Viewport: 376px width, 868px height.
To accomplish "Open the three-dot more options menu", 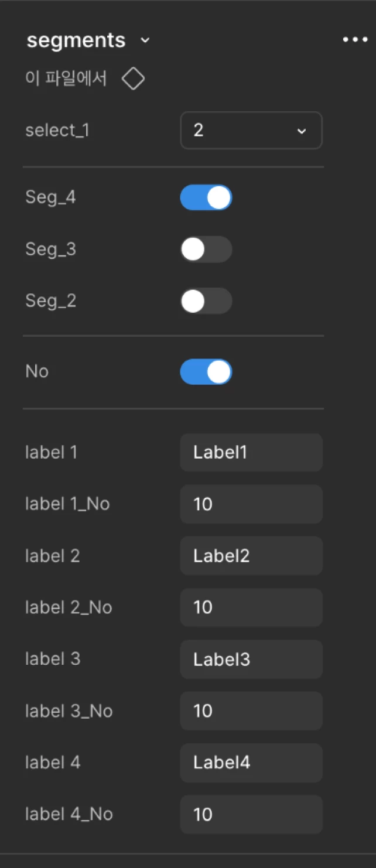I will tap(355, 40).
